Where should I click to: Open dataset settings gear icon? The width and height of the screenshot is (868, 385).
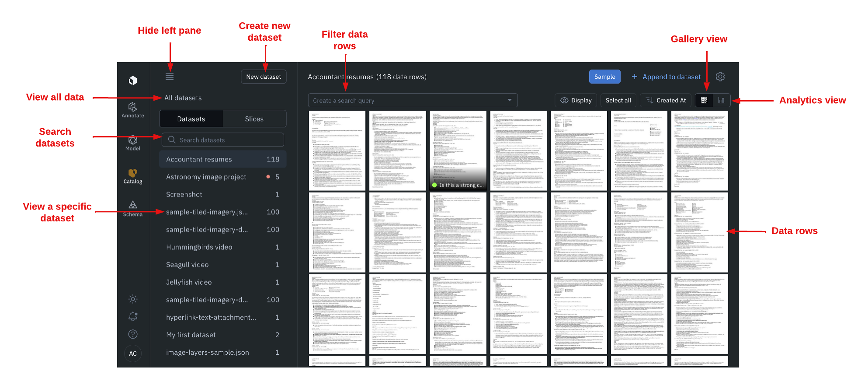720,77
